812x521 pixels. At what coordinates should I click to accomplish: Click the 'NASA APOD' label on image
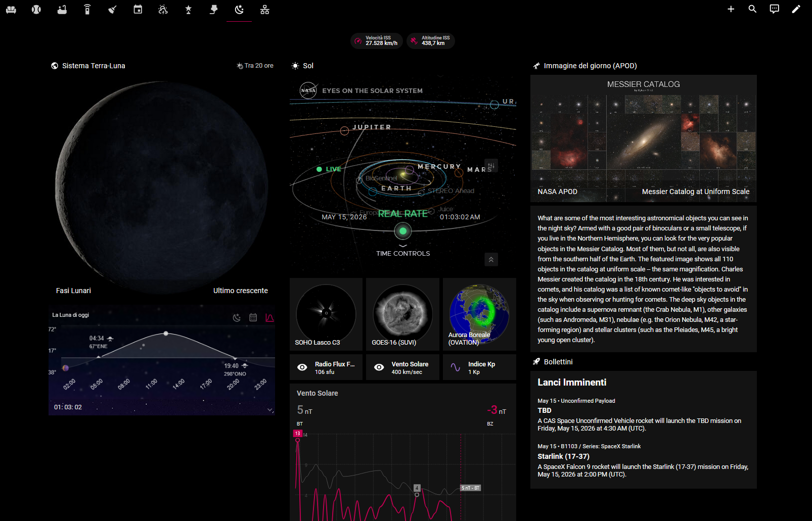[558, 192]
